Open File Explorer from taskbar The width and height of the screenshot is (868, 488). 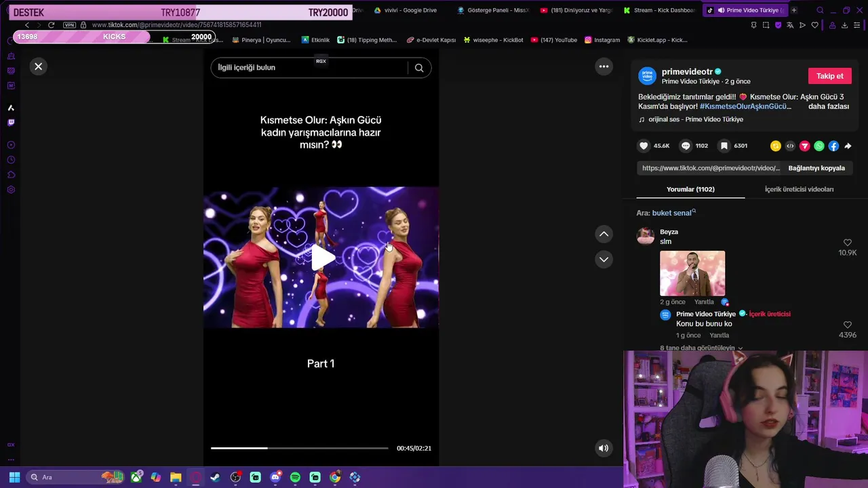pyautogui.click(x=176, y=477)
